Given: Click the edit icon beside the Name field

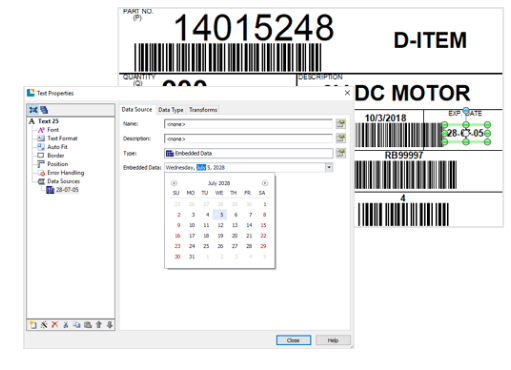Looking at the screenshot, I should pos(341,124).
